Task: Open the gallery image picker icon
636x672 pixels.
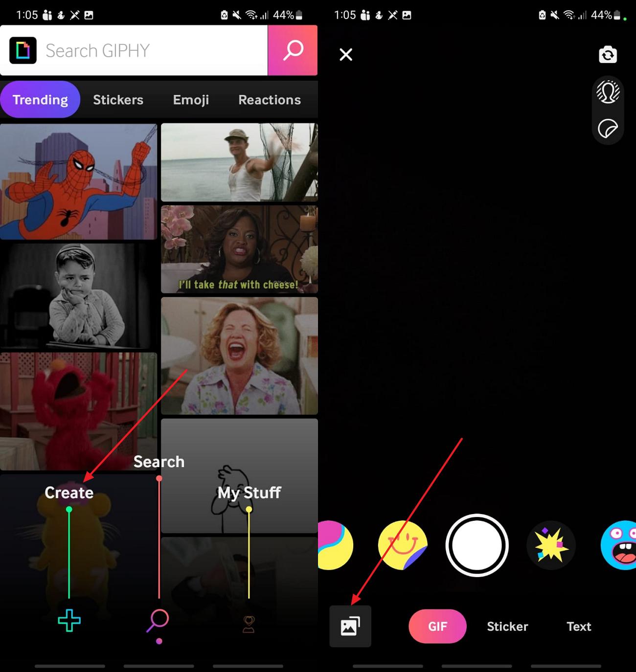Action: (x=350, y=627)
